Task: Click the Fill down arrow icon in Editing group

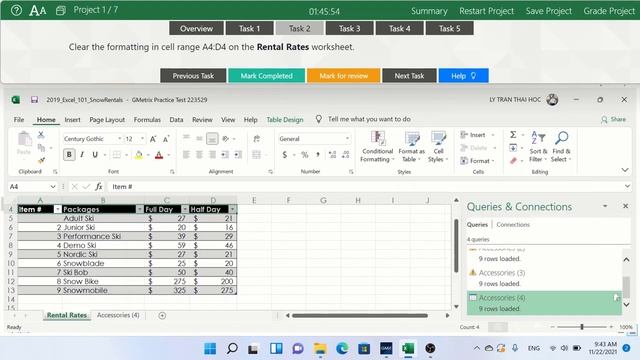Action: (513, 148)
